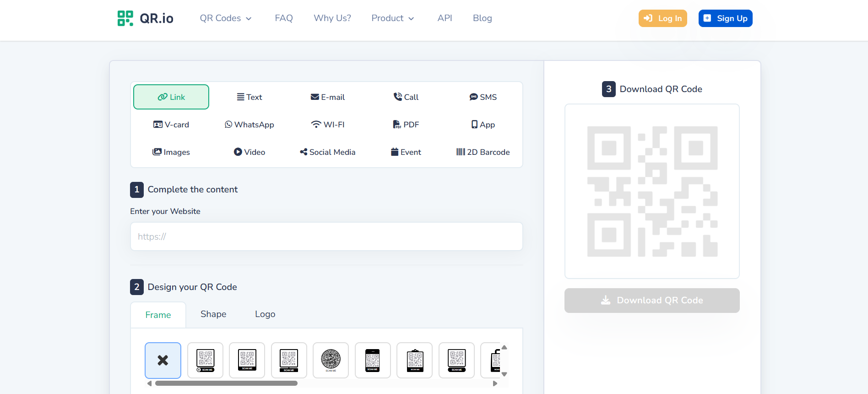Screen dimensions: 868x394
Task: Visit the Blog from the navbar
Action: point(483,18)
